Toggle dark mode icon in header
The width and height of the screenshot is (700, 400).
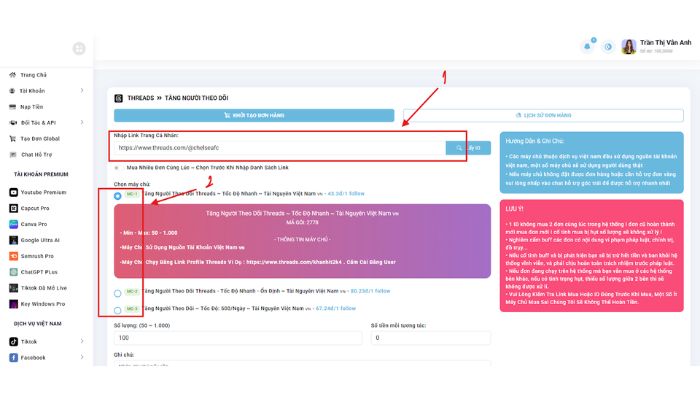pyautogui.click(x=608, y=46)
